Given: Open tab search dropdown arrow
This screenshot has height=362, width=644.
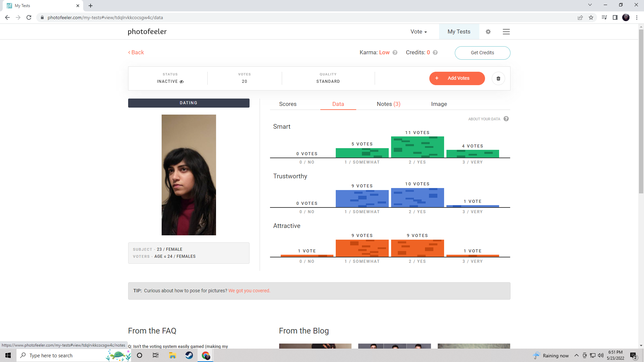Looking at the screenshot, I should pos(590,5).
